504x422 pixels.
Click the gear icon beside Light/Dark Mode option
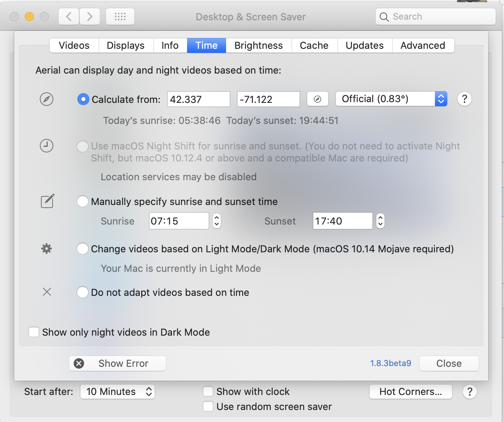(47, 249)
